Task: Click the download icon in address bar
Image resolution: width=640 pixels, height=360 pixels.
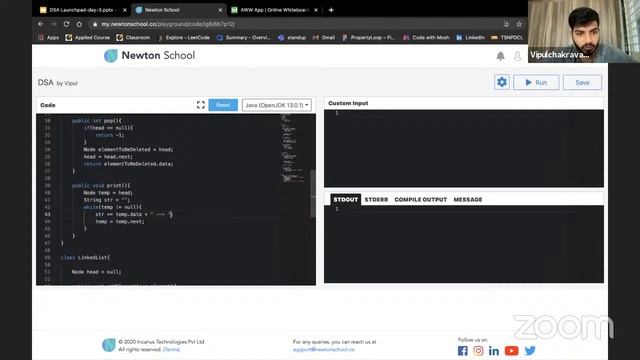Action: tap(506, 24)
